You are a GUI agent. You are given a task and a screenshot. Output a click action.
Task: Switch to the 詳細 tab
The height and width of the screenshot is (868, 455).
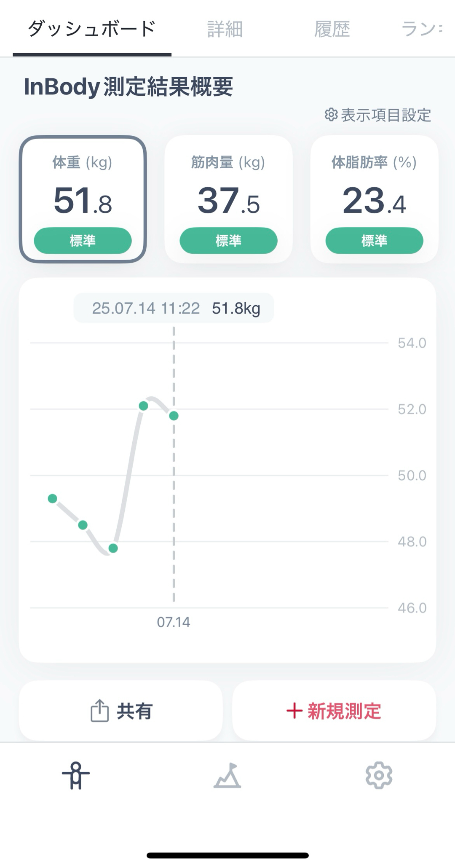click(x=225, y=29)
